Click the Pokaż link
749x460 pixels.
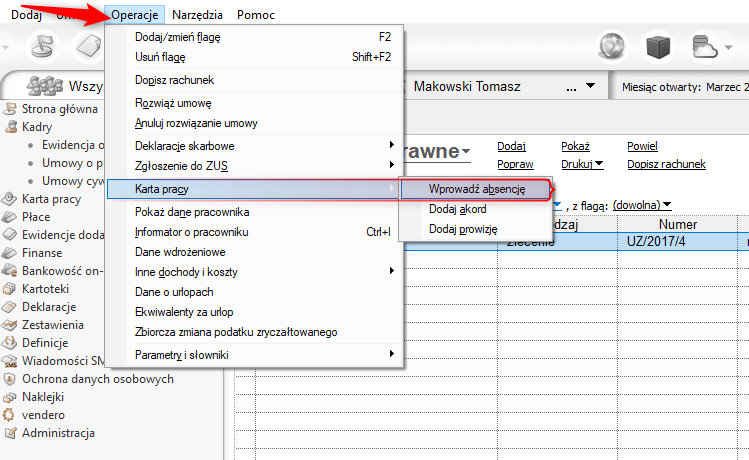pyautogui.click(x=575, y=146)
